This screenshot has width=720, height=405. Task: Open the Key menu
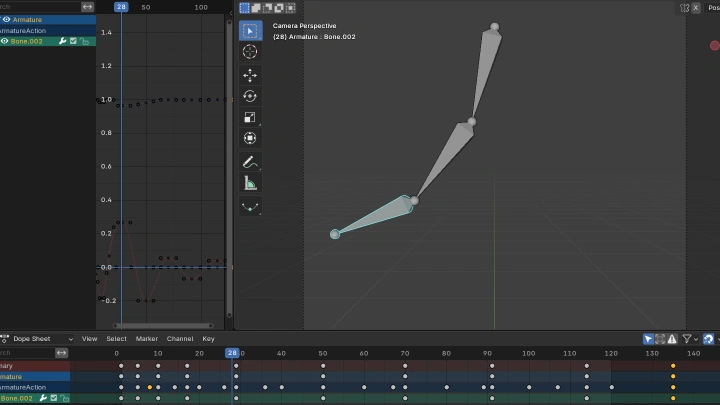pos(208,339)
